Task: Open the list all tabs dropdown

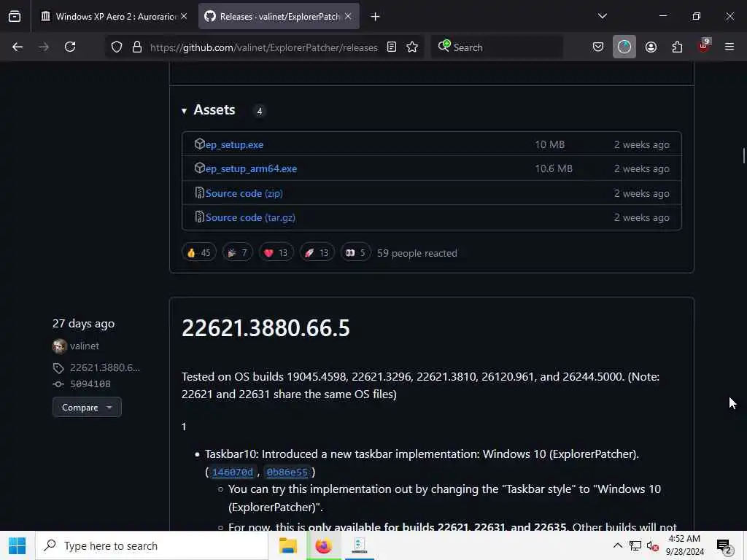Action: [603, 16]
